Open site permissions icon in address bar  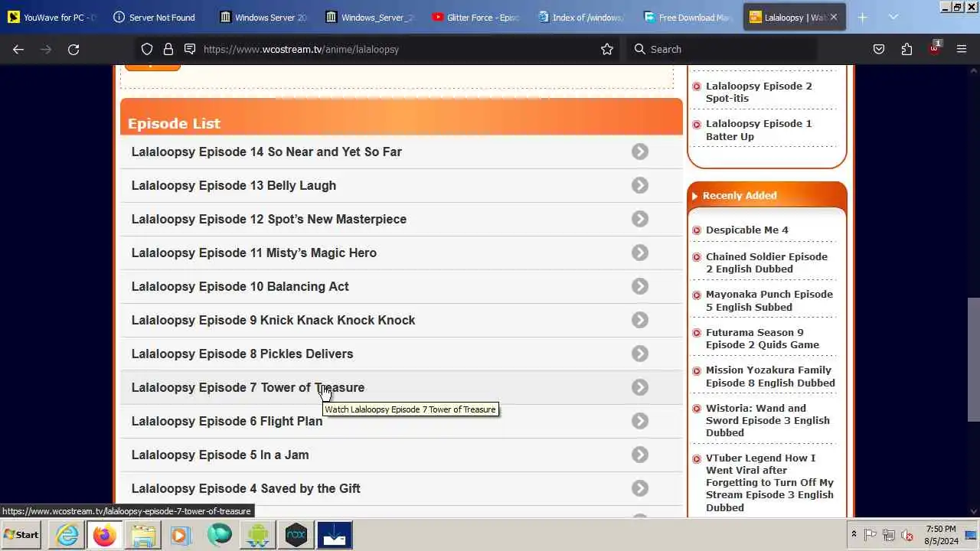190,49
